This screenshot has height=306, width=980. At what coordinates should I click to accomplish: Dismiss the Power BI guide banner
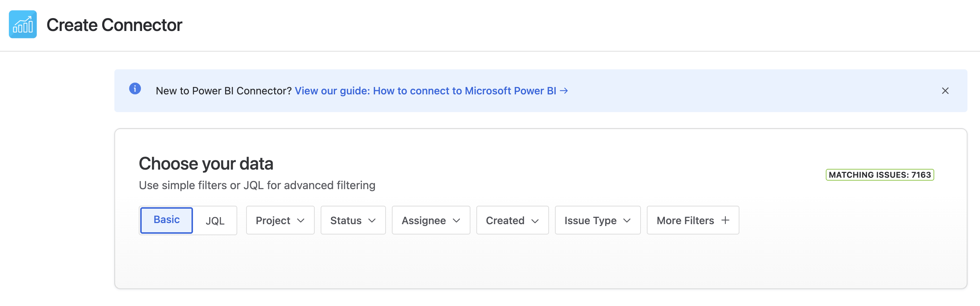click(x=945, y=91)
